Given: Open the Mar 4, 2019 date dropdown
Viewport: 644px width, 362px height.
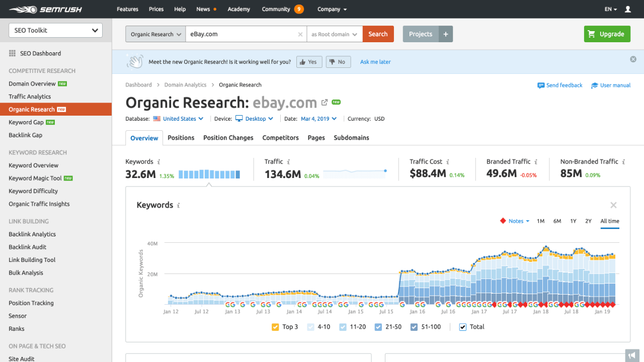Looking at the screenshot, I should (x=319, y=119).
